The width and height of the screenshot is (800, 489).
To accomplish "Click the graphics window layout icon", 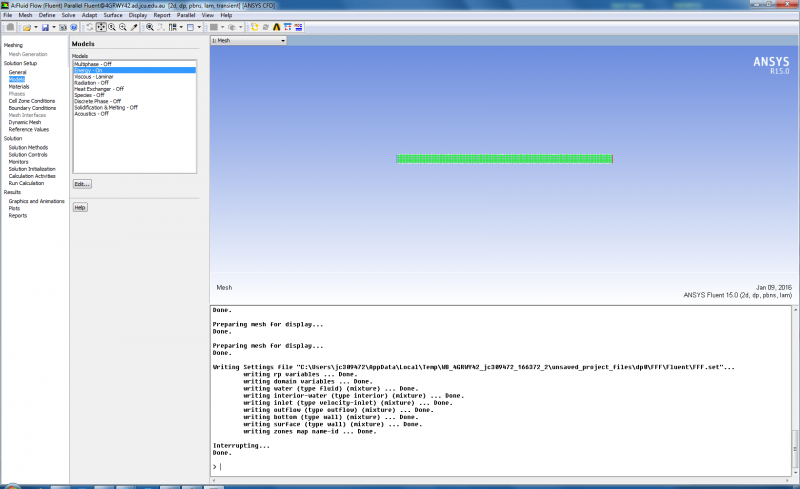I will (190, 27).
